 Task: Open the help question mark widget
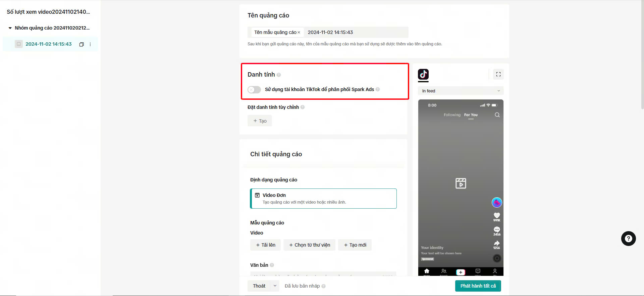(629, 239)
